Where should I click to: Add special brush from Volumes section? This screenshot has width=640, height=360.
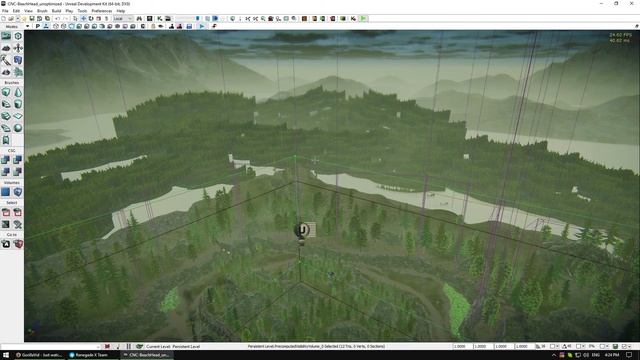6,192
